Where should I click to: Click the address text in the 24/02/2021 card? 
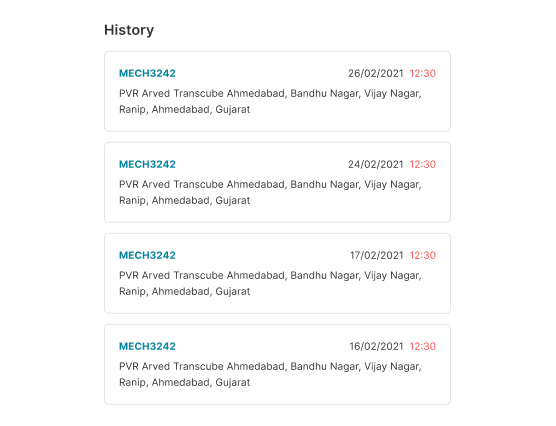[x=270, y=192]
